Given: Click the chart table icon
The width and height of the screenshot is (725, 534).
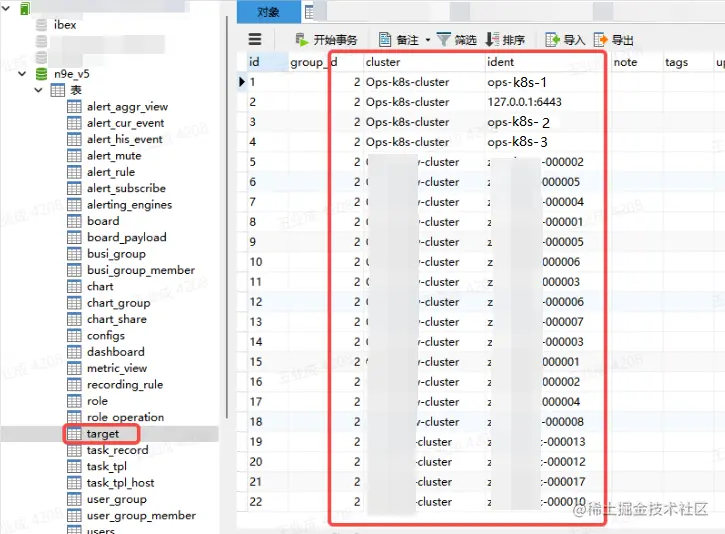Looking at the screenshot, I should coord(74,287).
